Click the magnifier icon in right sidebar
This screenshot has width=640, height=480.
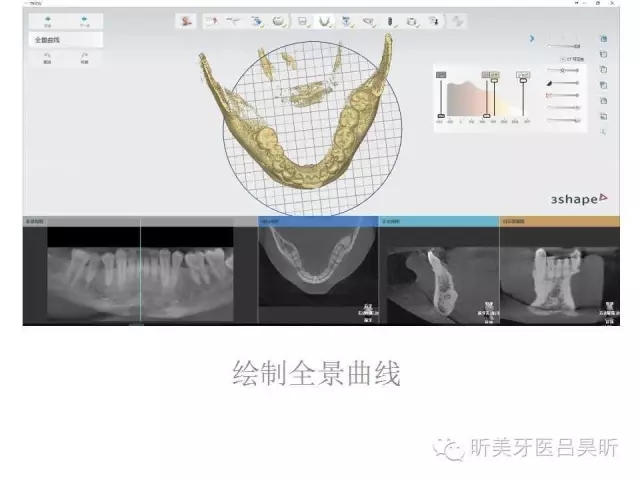[603, 131]
